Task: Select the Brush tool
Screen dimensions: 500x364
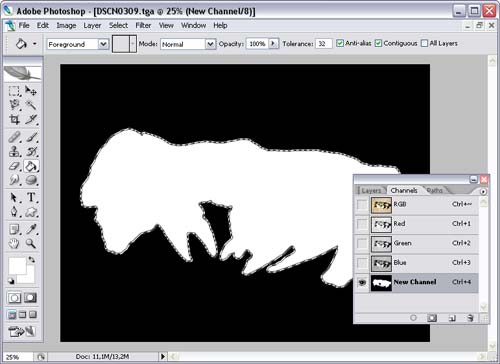Action: tap(31, 137)
